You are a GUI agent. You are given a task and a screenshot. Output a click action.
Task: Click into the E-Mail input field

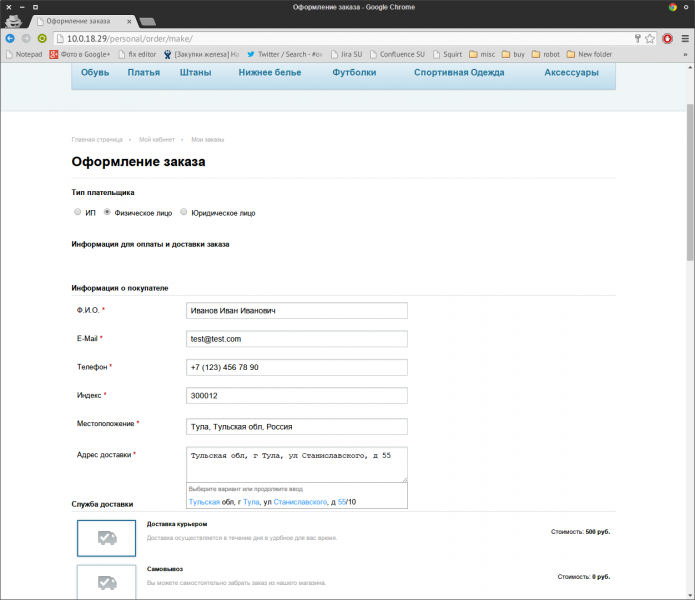click(297, 339)
